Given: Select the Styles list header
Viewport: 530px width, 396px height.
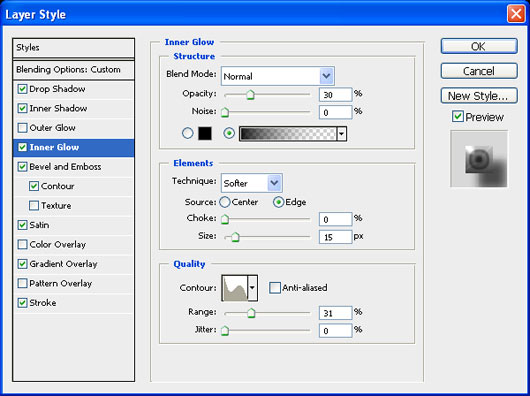Looking at the screenshot, I should point(73,48).
